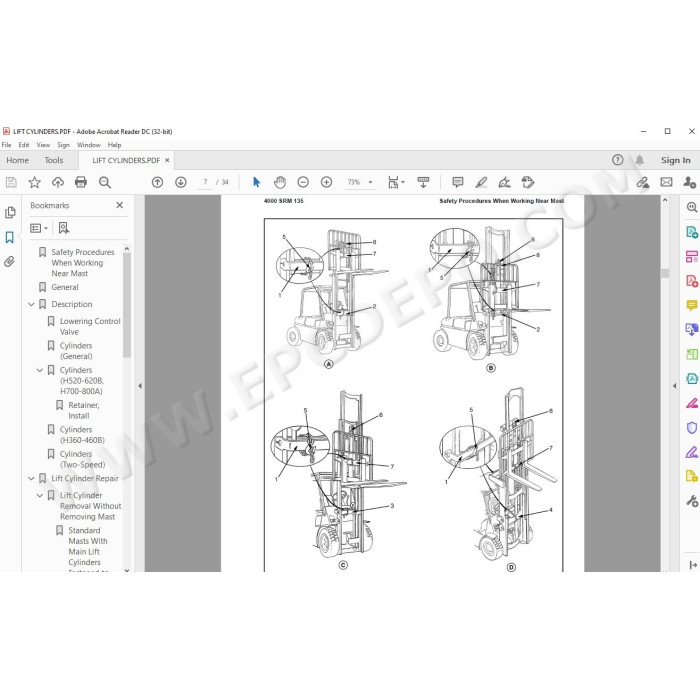Go to previous page
The height and width of the screenshot is (700, 700).
coord(157,182)
